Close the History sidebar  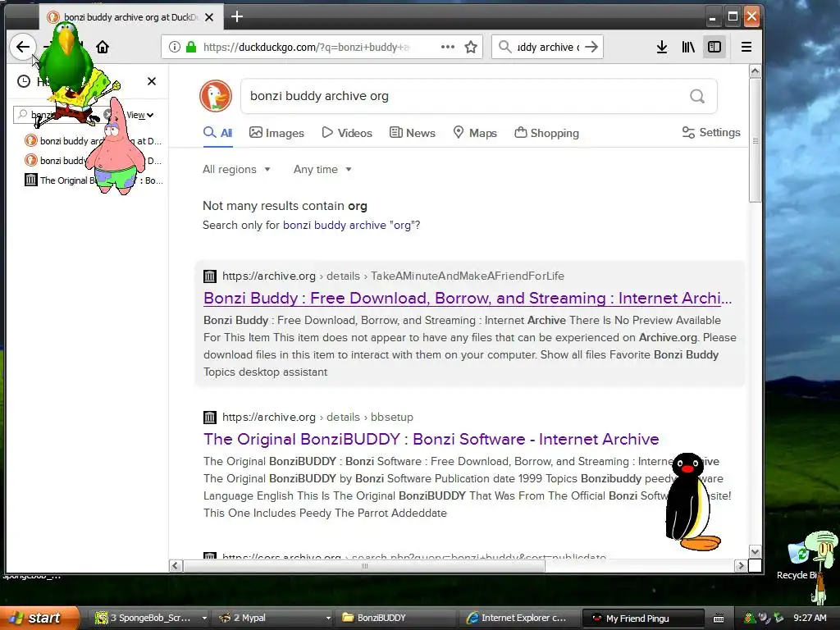point(152,81)
